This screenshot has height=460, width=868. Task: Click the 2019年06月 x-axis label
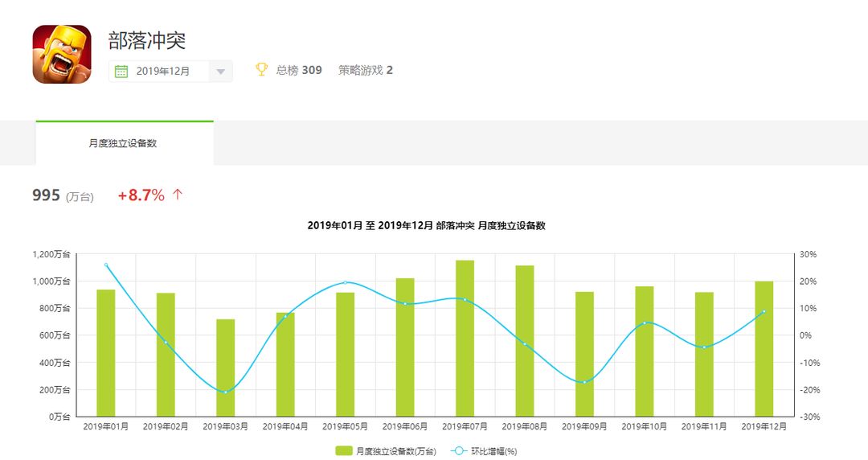click(x=404, y=427)
